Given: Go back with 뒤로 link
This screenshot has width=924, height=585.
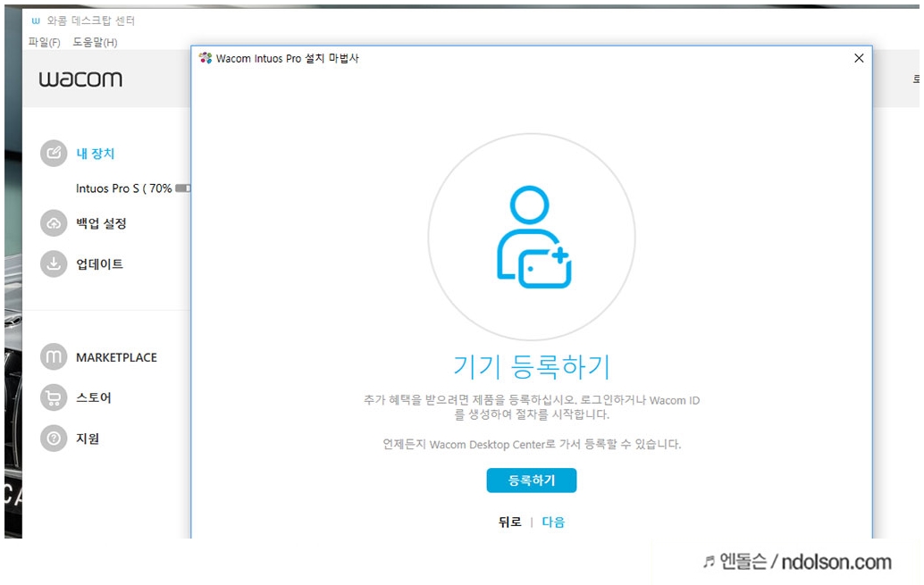Looking at the screenshot, I should 510,522.
